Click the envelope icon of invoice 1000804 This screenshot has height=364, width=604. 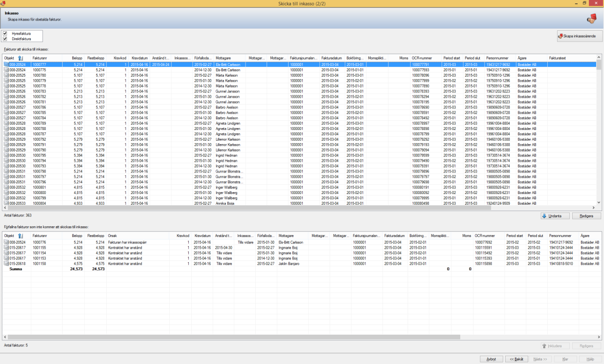click(x=6, y=203)
